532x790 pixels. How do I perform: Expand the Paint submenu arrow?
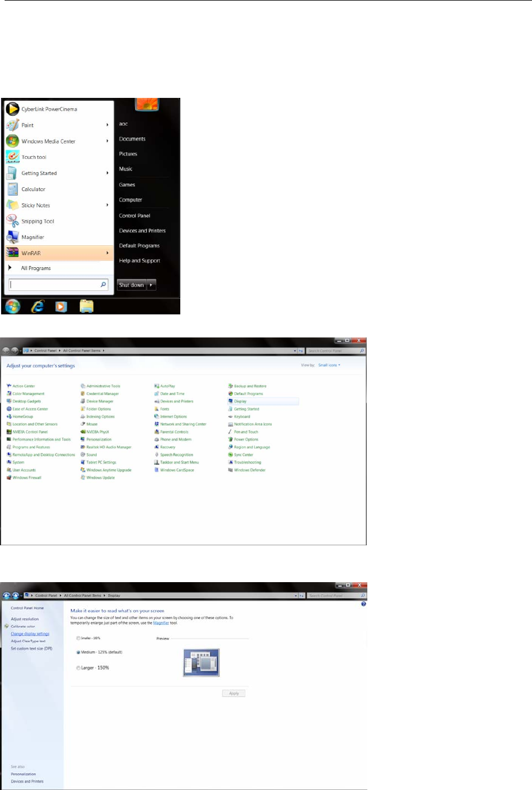108,125
